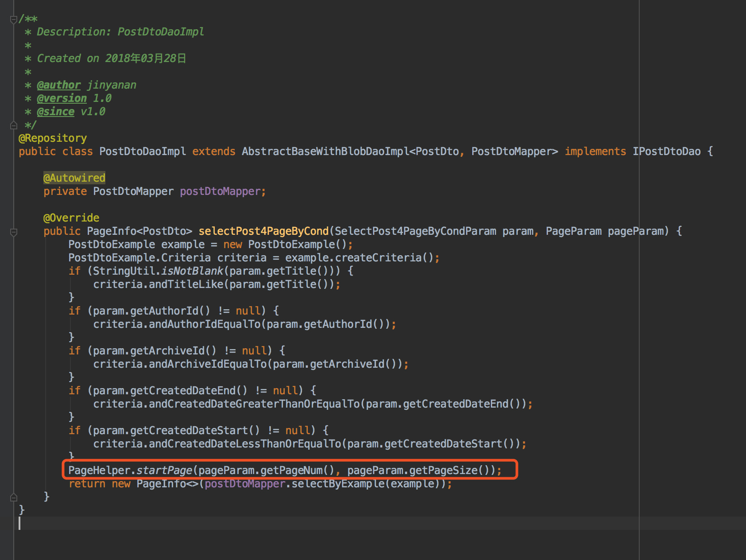Click the highlighted @Autowired annotation

pos(74,178)
